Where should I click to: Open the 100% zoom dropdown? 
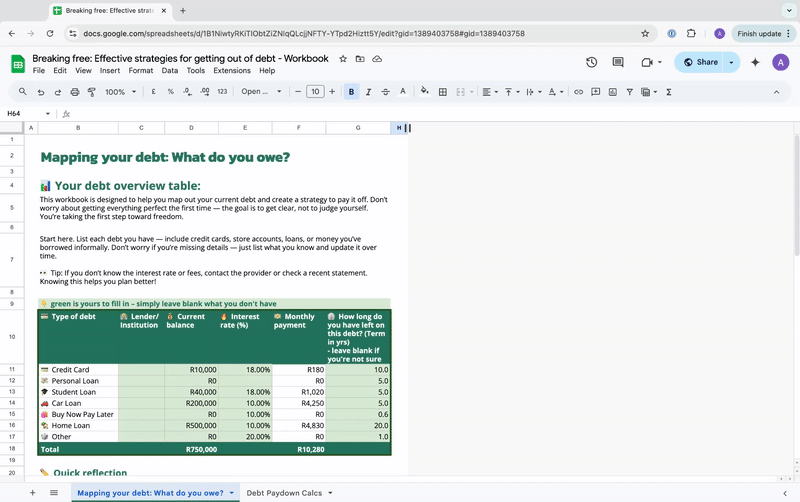(120, 92)
